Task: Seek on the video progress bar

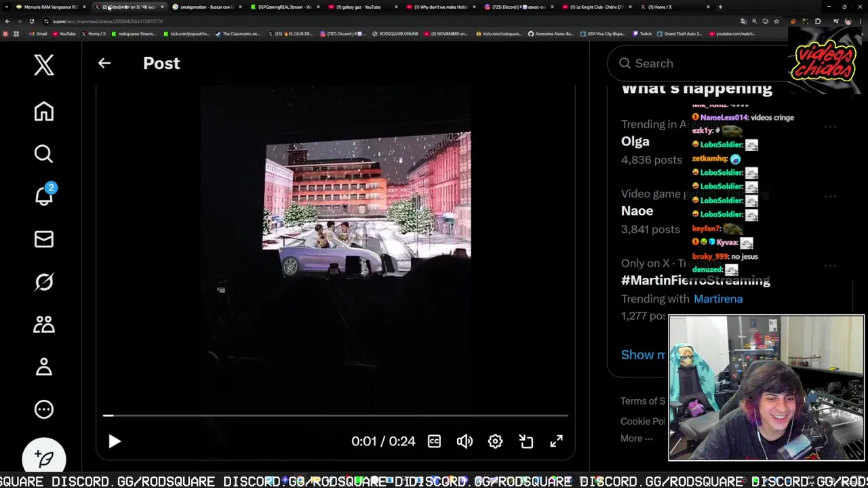Action: click(x=336, y=415)
